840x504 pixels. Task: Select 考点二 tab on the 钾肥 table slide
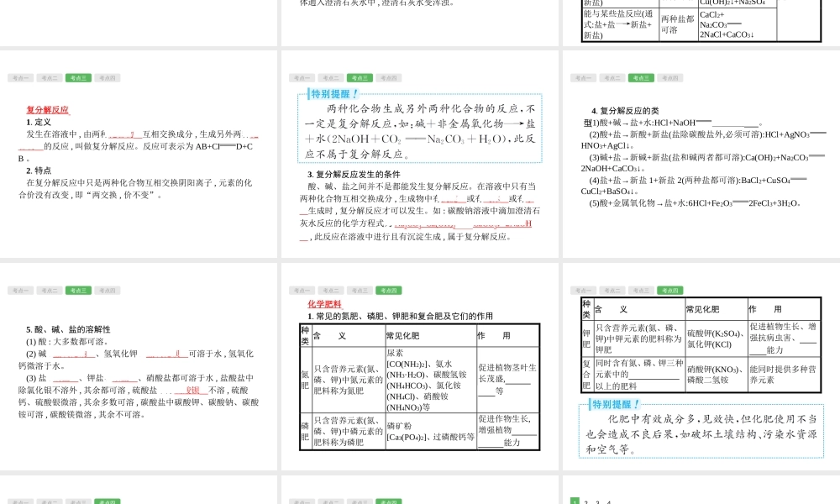point(612,291)
